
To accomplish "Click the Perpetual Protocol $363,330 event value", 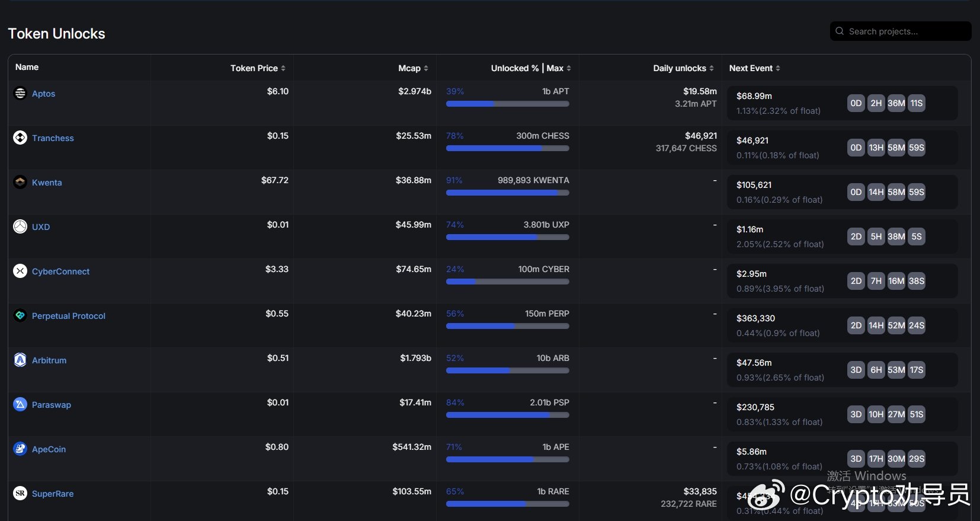I will click(x=755, y=318).
